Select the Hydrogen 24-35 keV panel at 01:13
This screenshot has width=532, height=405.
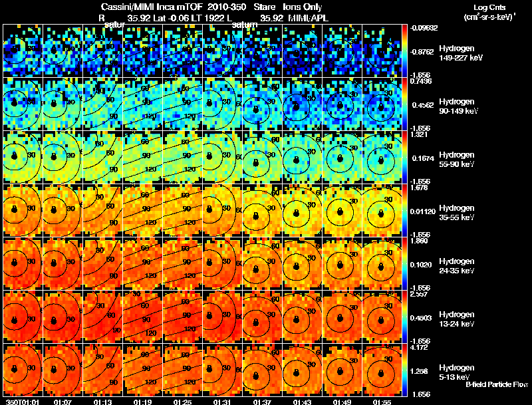[103, 263]
